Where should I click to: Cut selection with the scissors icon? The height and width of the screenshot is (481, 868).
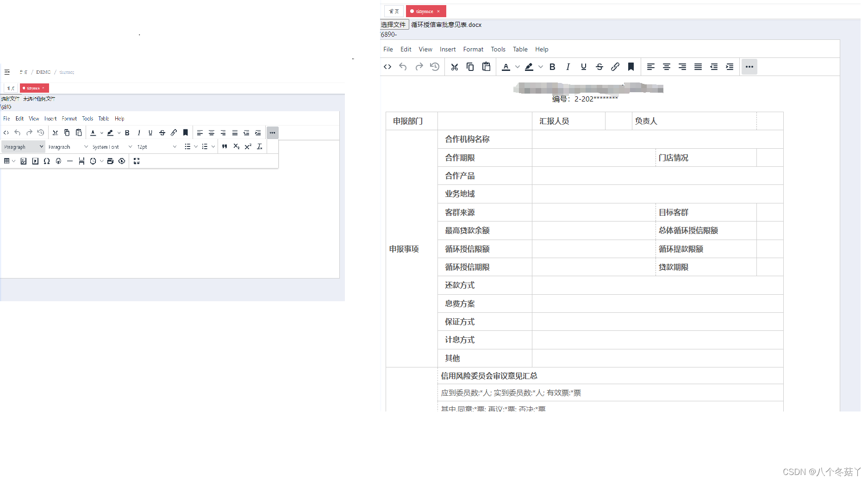point(455,67)
